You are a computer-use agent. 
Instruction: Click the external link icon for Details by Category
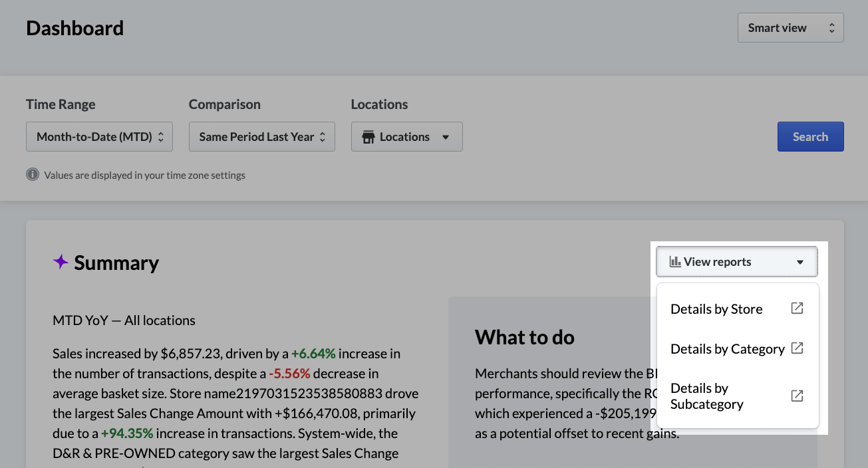pyautogui.click(x=797, y=348)
